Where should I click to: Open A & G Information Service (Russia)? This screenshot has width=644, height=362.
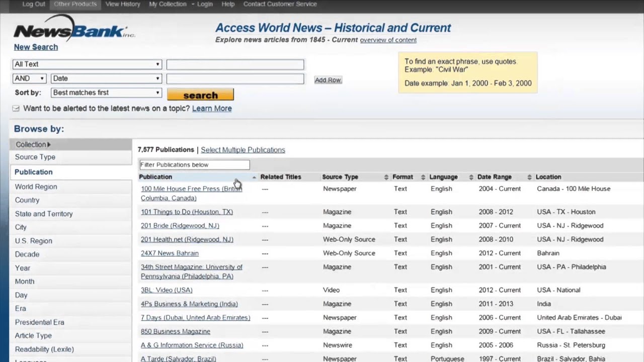click(192, 345)
